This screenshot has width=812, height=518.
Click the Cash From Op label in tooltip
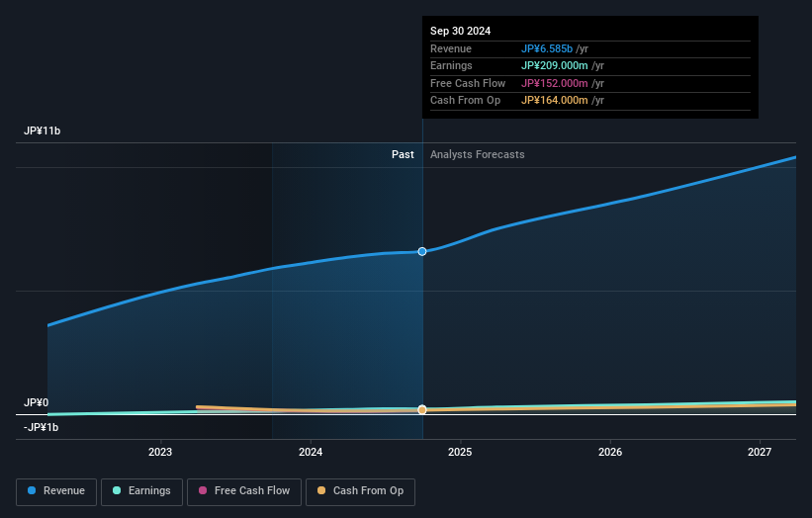click(x=465, y=101)
